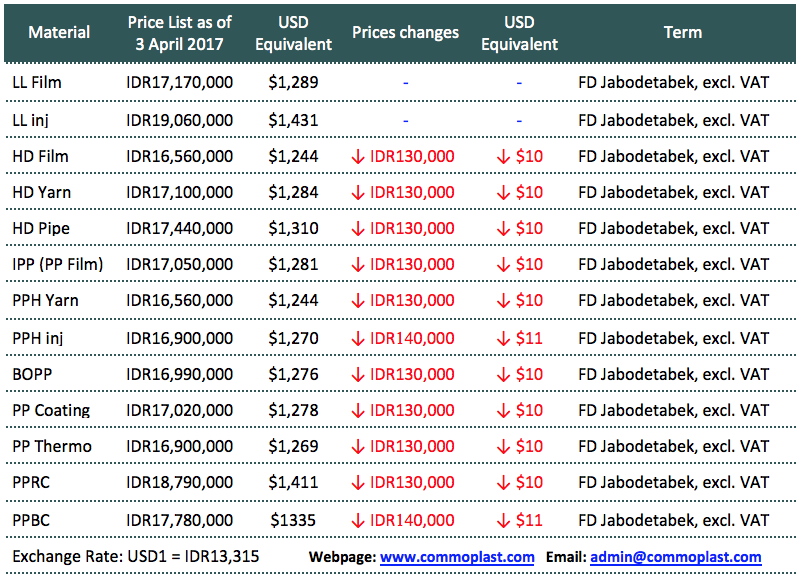
Task: Click the red down arrow in the HD Film price change
Action: click(x=358, y=156)
